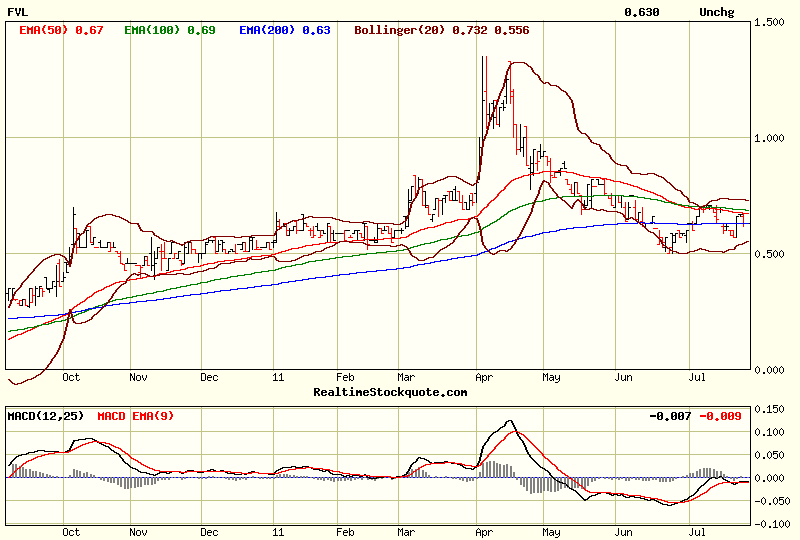This screenshot has height=540, width=800.
Task: Click the -0.100 MACD axis label
Action: tap(772, 524)
